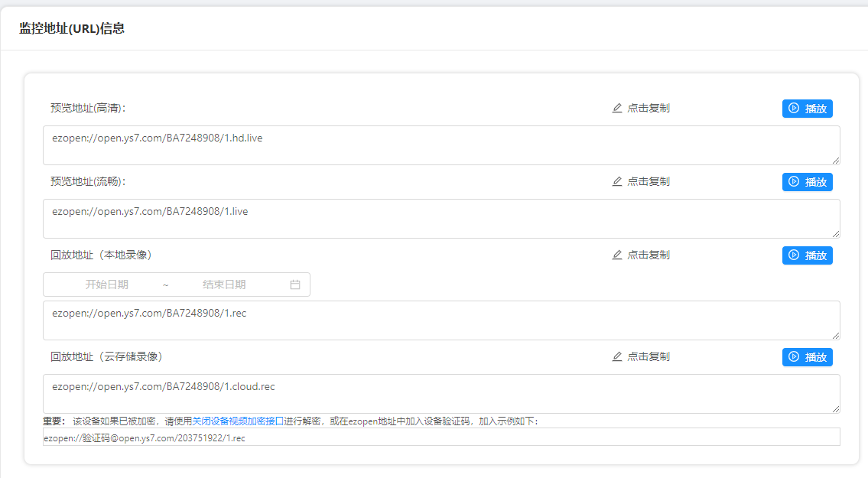Hit the 播放 button for 云存储录像
The image size is (868, 478).
[807, 357]
